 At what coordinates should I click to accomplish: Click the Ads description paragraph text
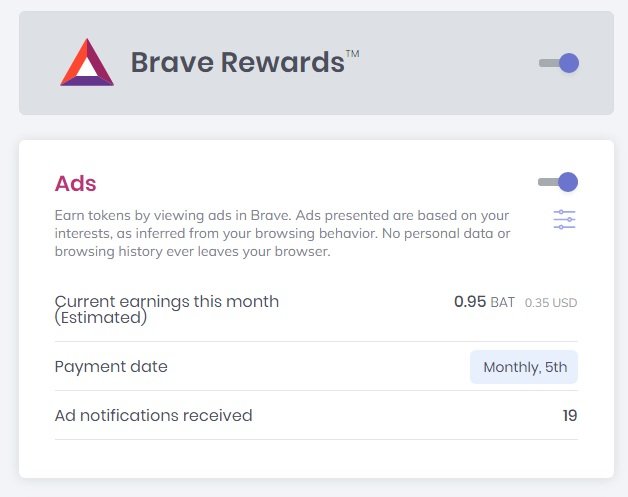[x=280, y=233]
